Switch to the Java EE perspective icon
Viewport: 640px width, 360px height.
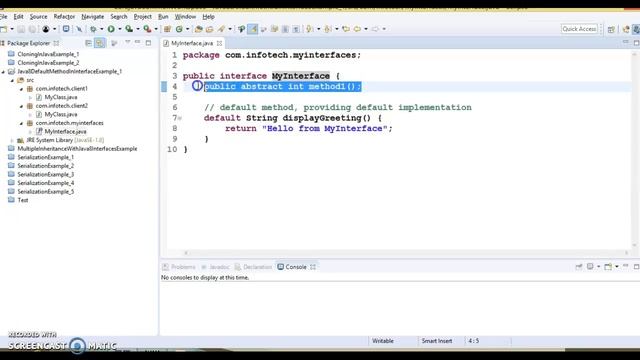626,29
